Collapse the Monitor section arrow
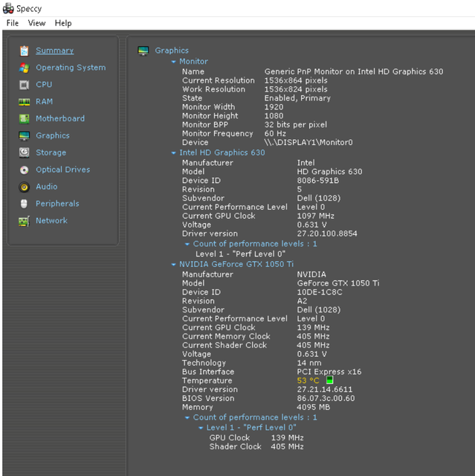 173,62
